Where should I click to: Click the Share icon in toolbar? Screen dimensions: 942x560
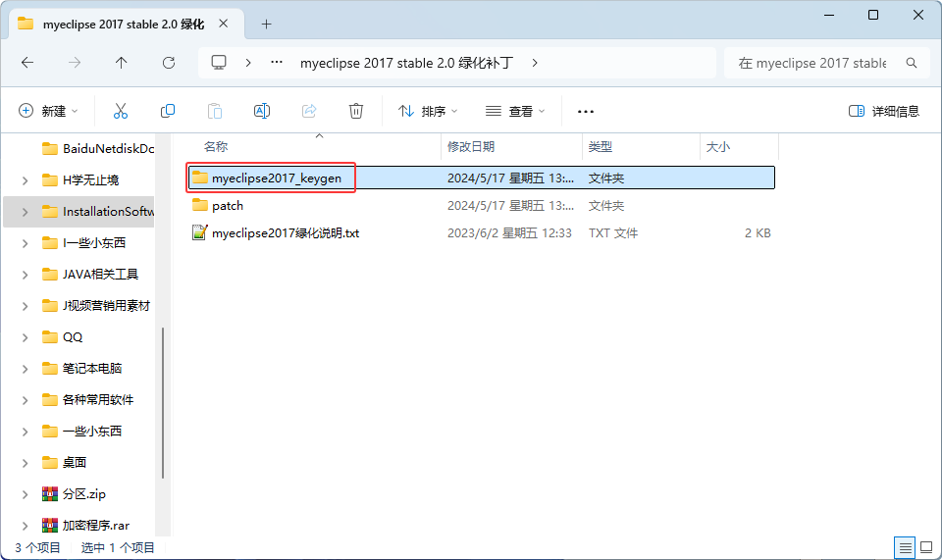pos(309,111)
